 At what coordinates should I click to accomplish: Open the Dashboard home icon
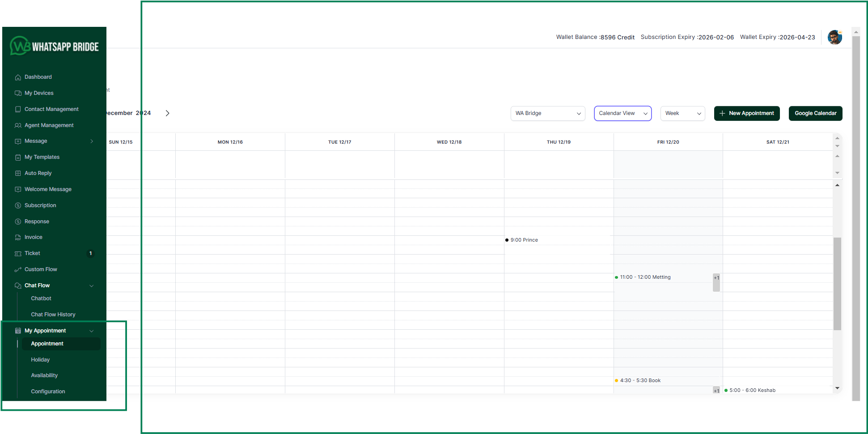(x=18, y=77)
